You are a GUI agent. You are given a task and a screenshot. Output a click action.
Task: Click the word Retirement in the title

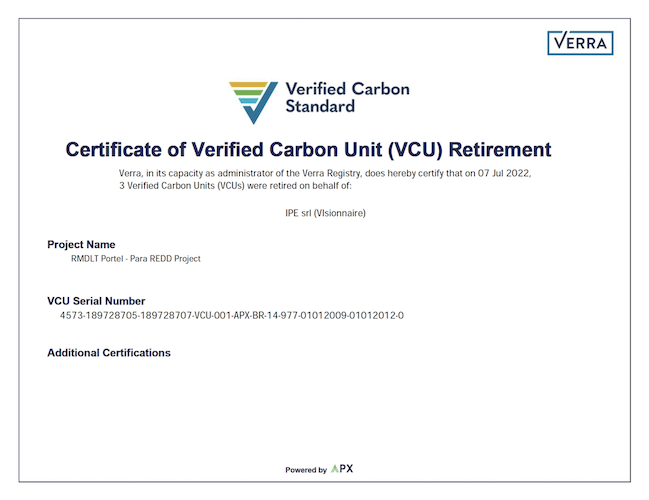[x=500, y=149]
